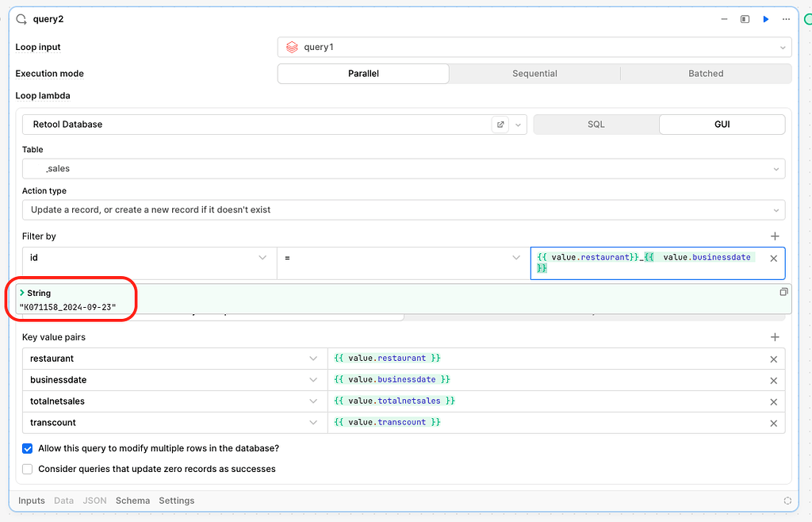The image size is (812, 522).
Task: Switch the query editor to SQL mode
Action: [x=596, y=125]
